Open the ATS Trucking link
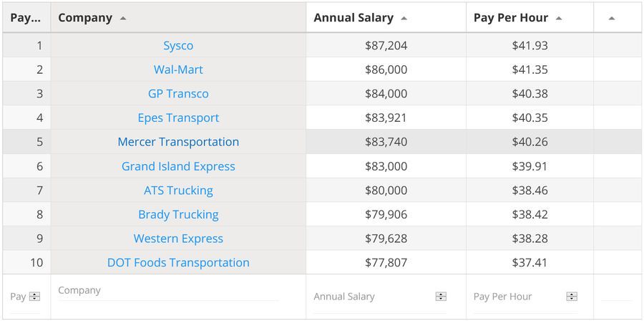This screenshot has height=321, width=644. (178, 191)
